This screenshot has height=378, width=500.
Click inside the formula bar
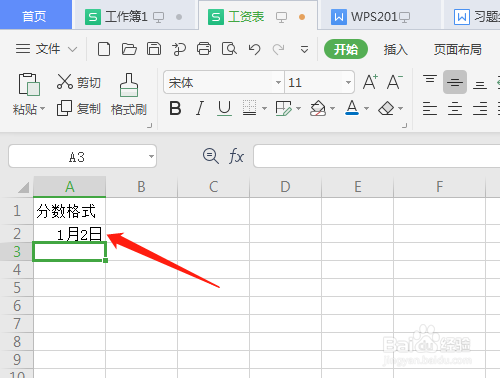pyautogui.click(x=377, y=156)
